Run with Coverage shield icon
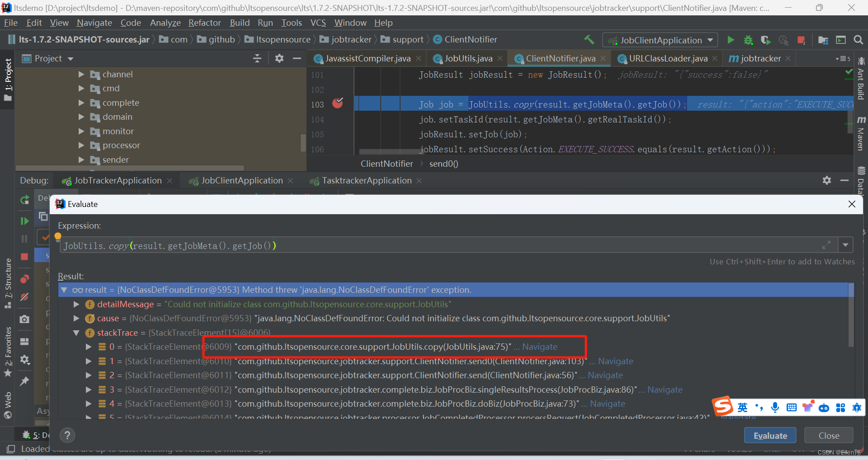 [x=765, y=40]
